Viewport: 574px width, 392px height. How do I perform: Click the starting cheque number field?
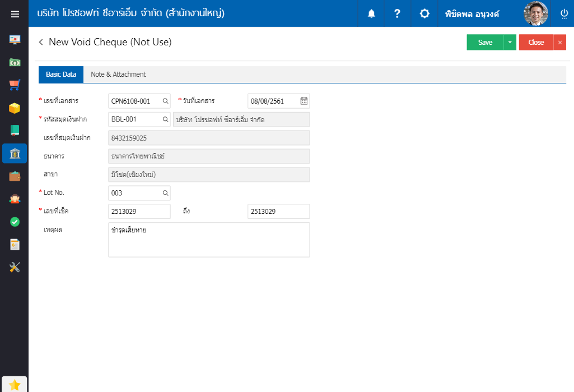coord(139,211)
